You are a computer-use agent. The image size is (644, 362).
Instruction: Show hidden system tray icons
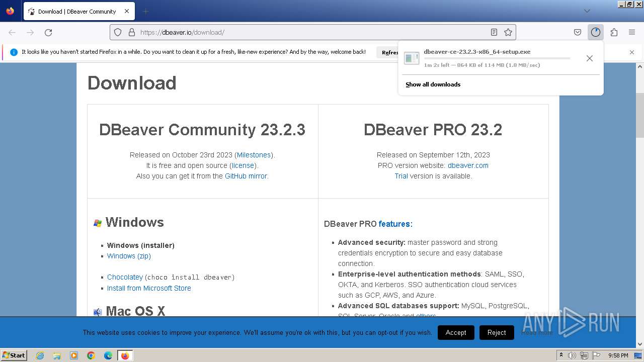[561, 355]
